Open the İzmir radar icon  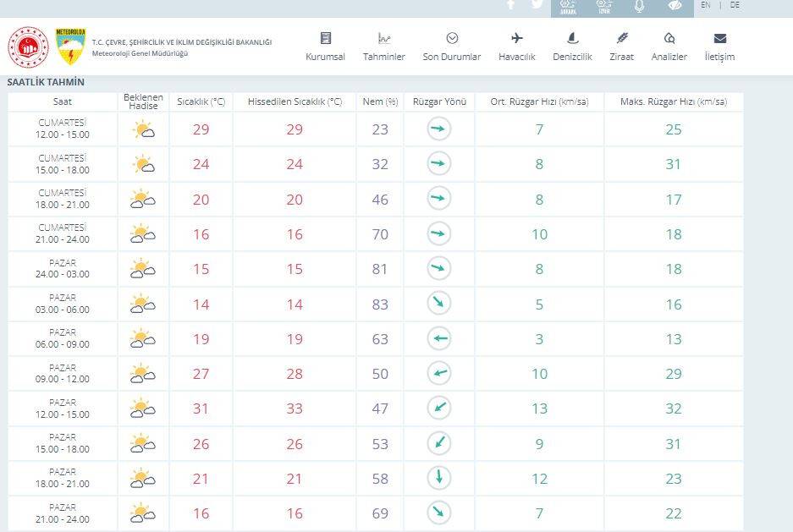click(603, 6)
